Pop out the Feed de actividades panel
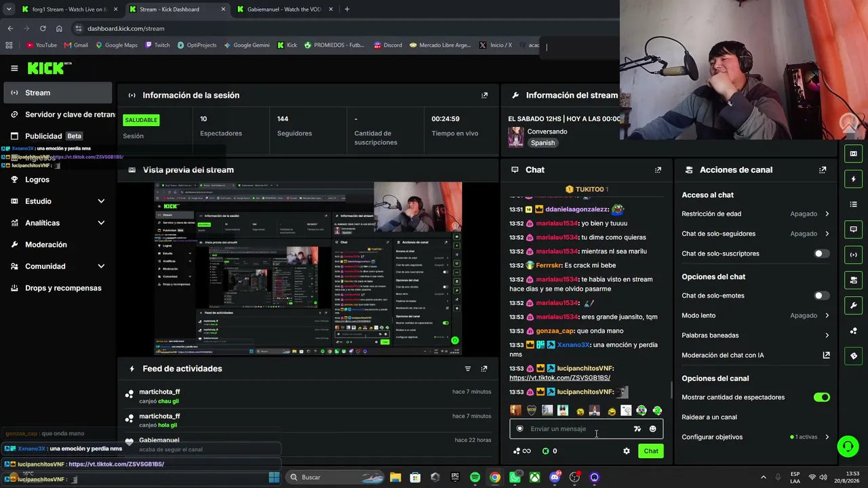Image resolution: width=868 pixels, height=488 pixels. [484, 369]
